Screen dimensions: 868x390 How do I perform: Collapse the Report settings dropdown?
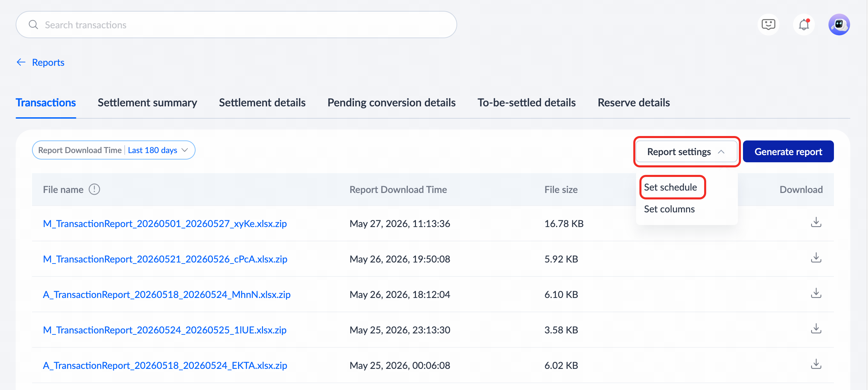click(x=686, y=151)
